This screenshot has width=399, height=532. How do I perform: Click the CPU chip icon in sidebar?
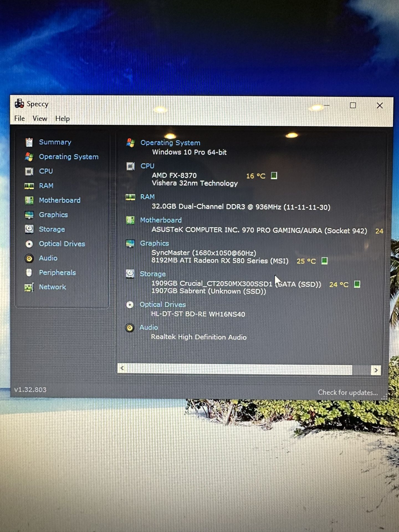(x=29, y=171)
